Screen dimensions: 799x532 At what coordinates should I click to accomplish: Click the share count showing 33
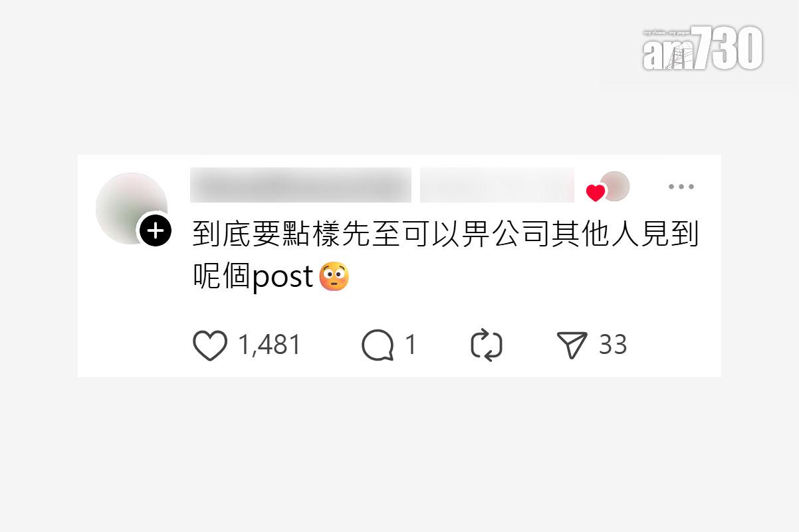(613, 345)
